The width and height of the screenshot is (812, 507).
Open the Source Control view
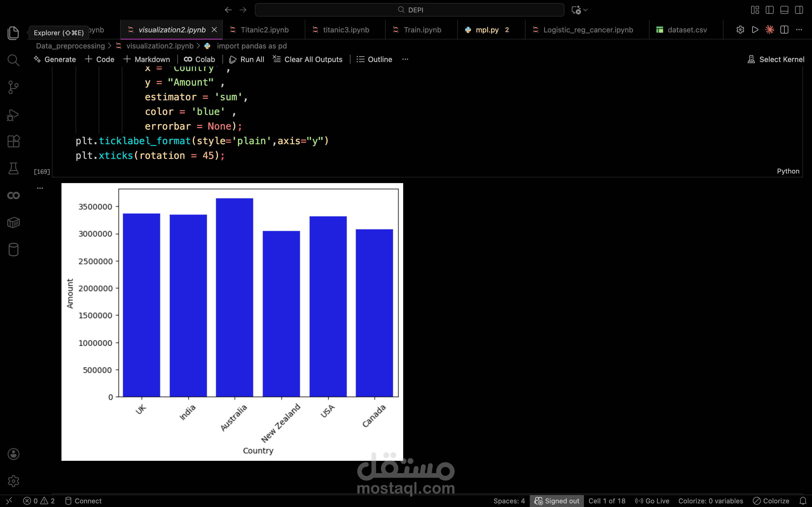point(14,88)
